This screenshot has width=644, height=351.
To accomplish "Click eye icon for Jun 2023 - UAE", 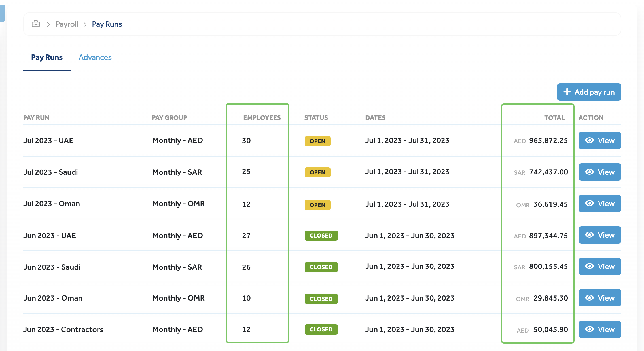I will click(x=590, y=235).
